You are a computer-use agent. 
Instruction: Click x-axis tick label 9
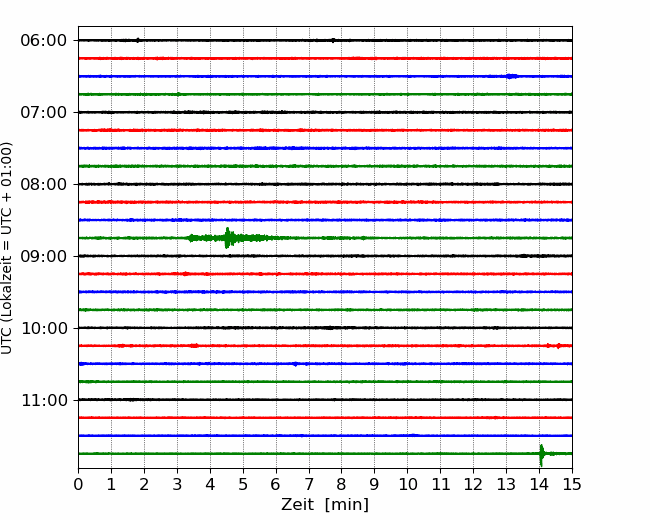(x=375, y=484)
